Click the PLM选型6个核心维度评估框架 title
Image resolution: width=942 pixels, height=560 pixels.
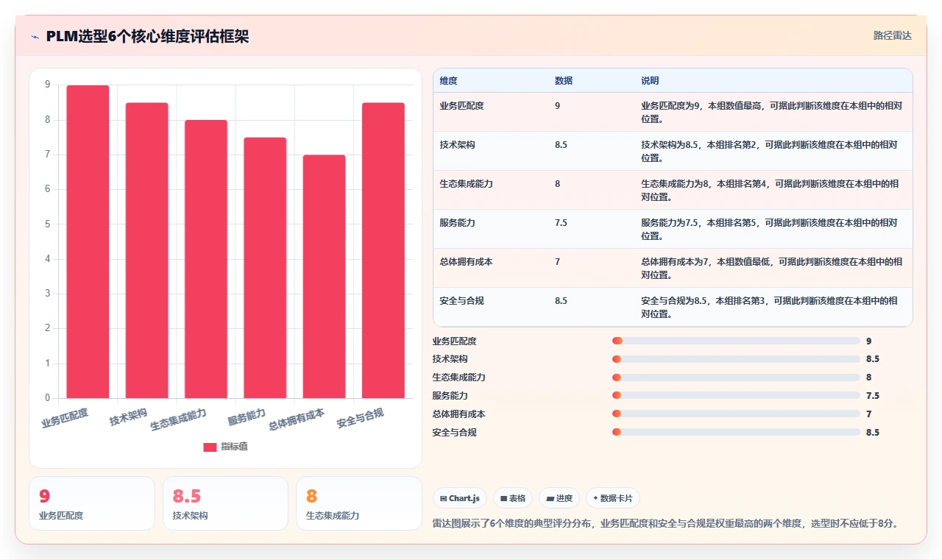point(147,37)
